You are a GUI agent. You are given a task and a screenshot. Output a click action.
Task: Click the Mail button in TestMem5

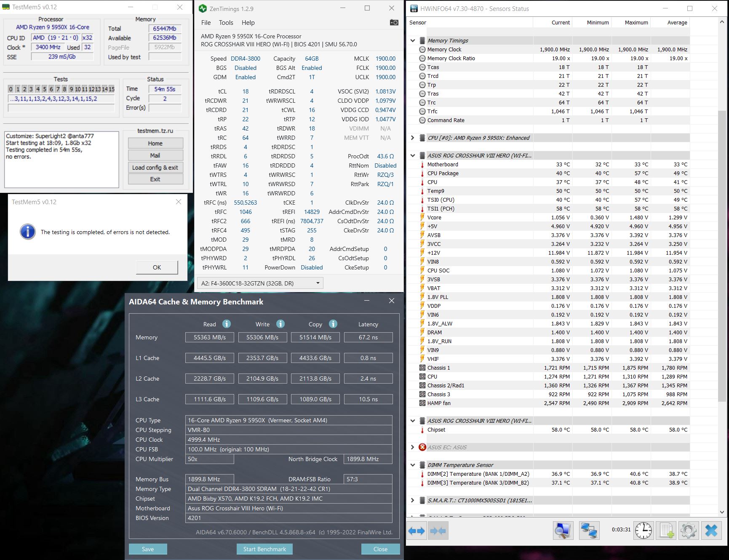point(155,155)
